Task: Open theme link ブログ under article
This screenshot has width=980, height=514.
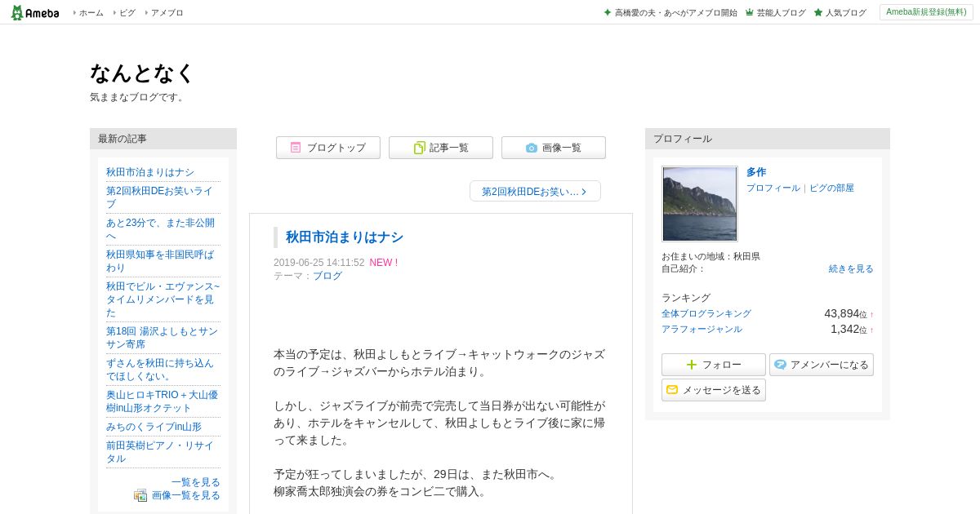Action: (x=327, y=276)
